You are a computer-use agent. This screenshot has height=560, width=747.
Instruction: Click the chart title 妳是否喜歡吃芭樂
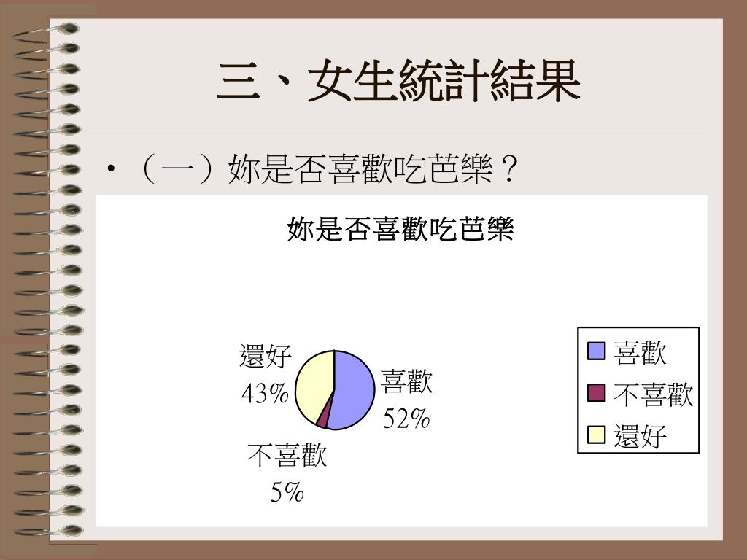[x=400, y=230]
